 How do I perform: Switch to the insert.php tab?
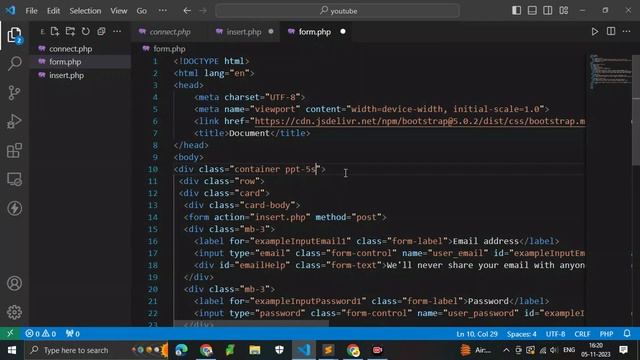tap(244, 32)
